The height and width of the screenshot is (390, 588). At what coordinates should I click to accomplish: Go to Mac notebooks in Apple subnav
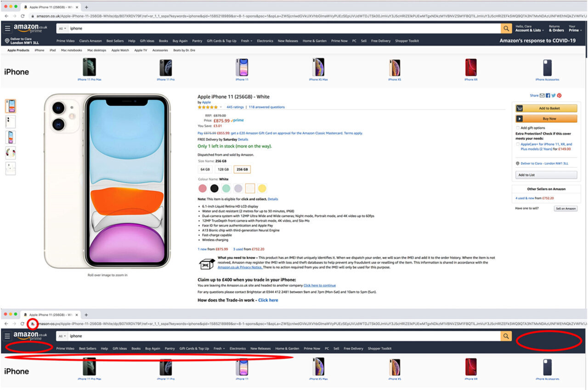(72, 51)
